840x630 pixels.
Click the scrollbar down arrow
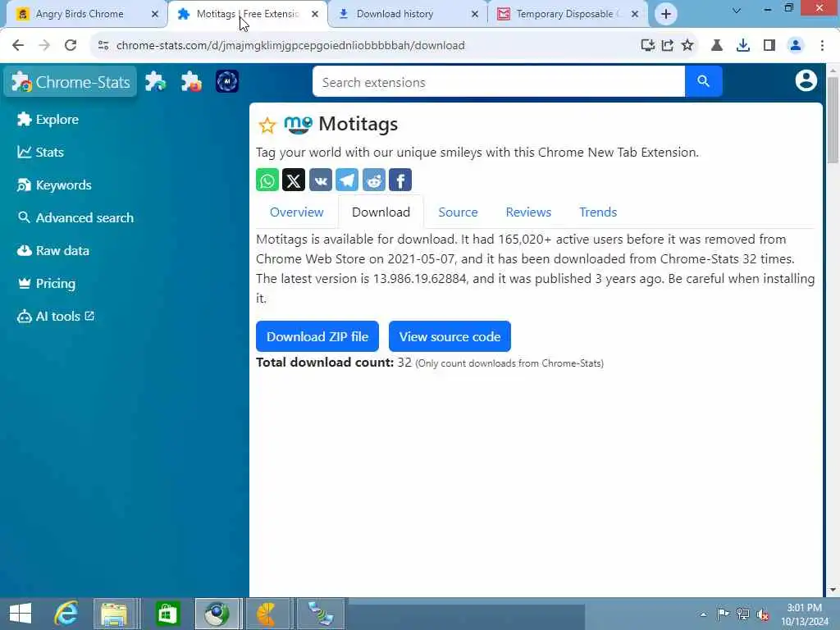(833, 590)
